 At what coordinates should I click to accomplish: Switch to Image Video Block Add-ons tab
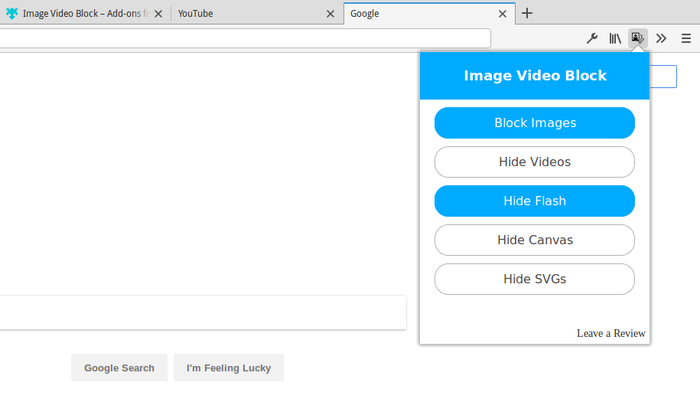click(80, 14)
